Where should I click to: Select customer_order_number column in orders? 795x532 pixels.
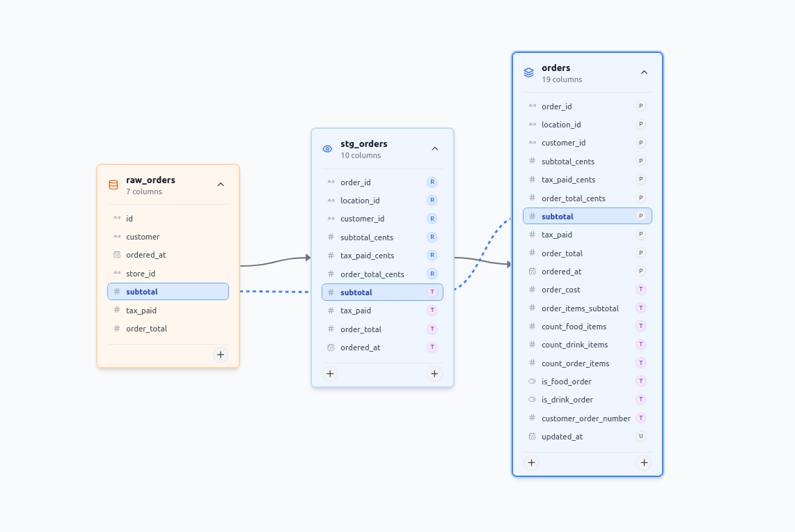click(585, 418)
